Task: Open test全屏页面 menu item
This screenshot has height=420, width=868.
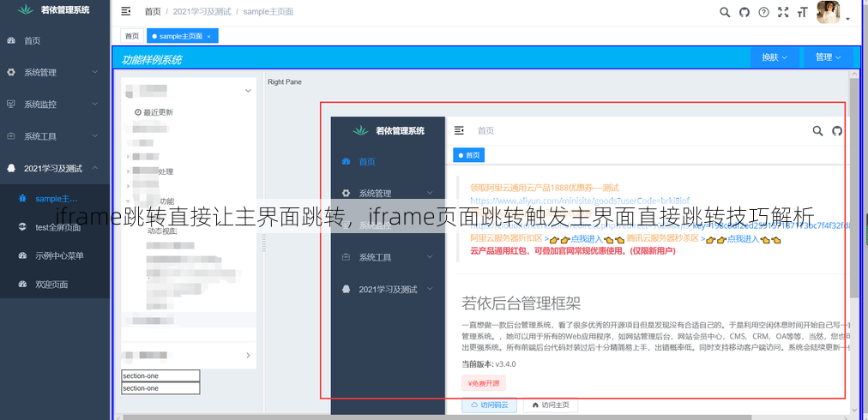Action: (55, 227)
